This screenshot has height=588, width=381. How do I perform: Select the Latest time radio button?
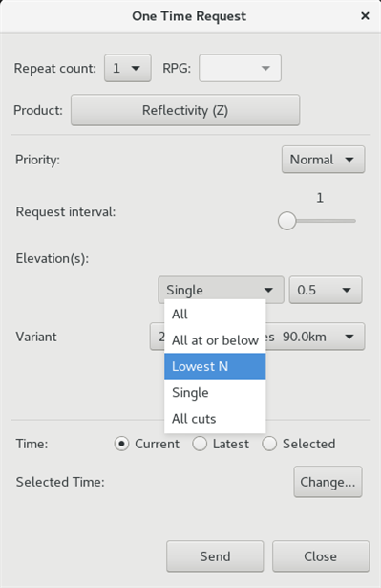pos(200,444)
